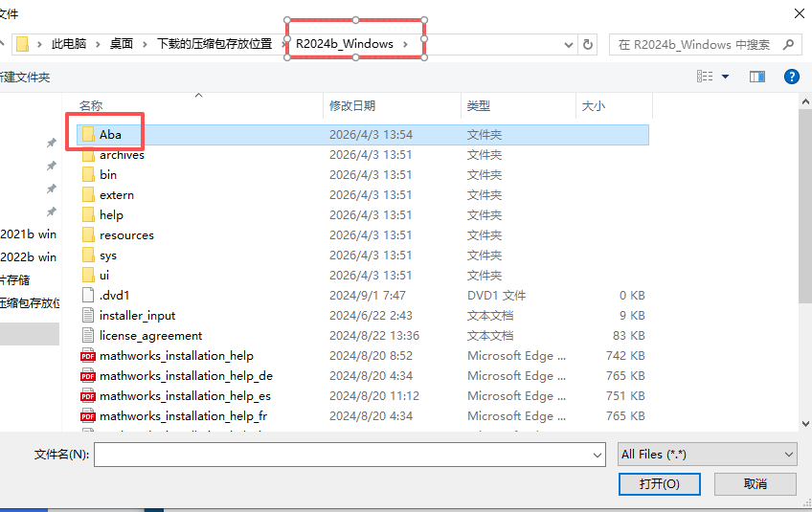The width and height of the screenshot is (812, 512).
Task: Select the bin folder icon
Action: tap(88, 175)
